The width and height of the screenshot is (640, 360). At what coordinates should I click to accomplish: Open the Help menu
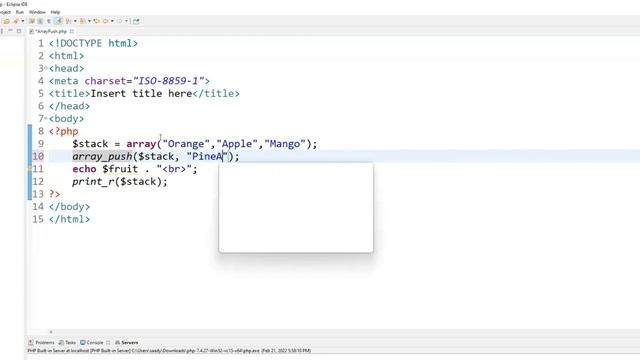pos(55,12)
